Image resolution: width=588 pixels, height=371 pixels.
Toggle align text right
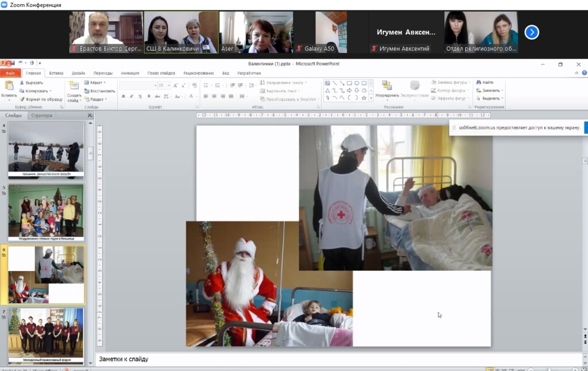(x=223, y=96)
